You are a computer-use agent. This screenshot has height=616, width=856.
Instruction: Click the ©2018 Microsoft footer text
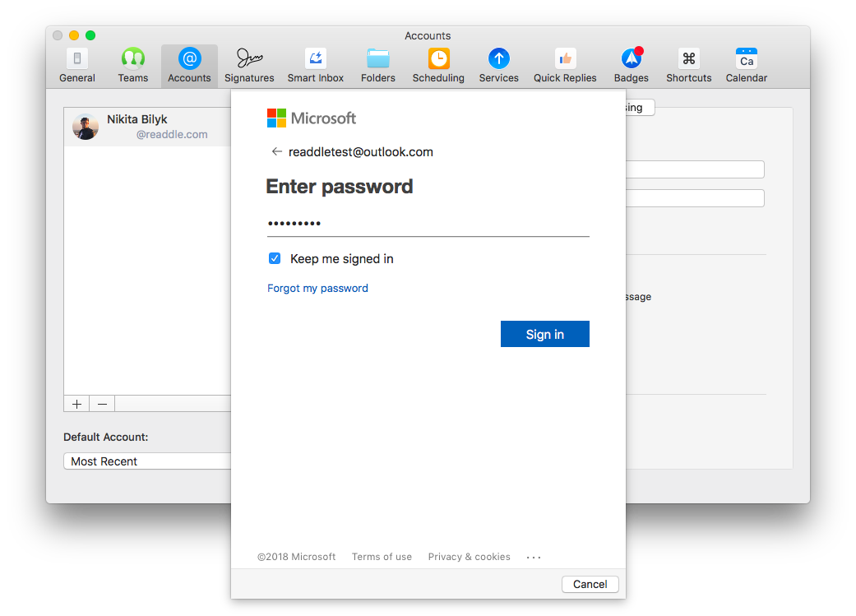[x=296, y=557]
